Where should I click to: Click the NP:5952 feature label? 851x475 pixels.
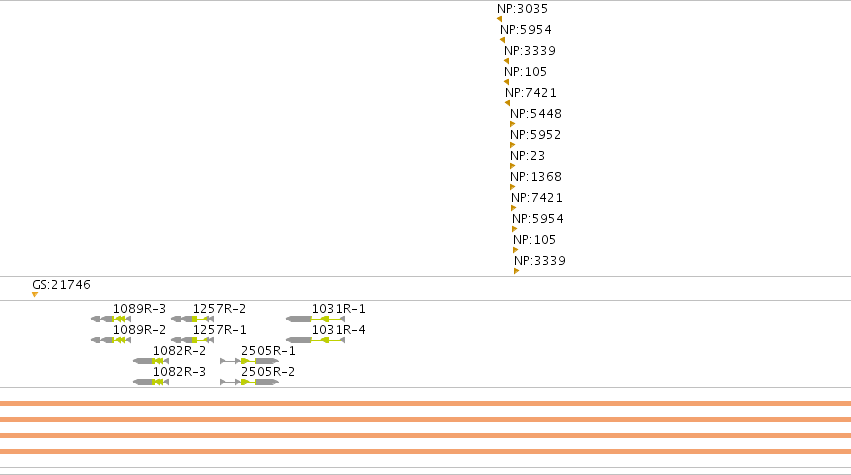(536, 135)
